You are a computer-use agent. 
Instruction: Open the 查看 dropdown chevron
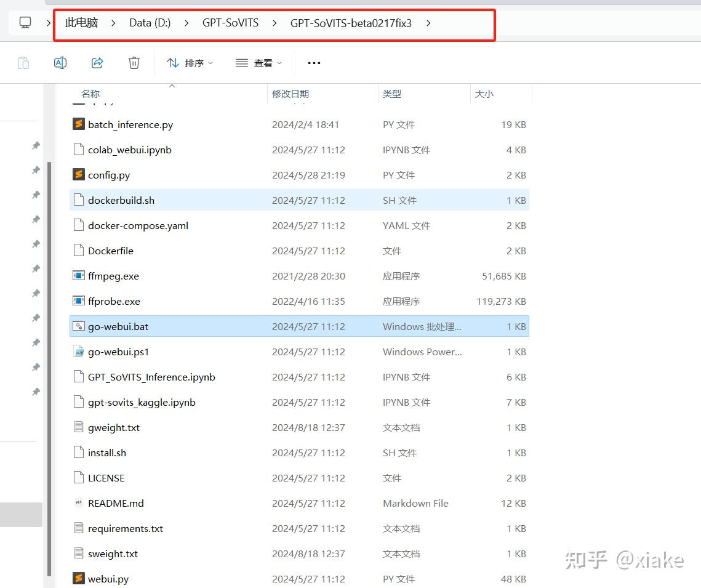point(279,62)
